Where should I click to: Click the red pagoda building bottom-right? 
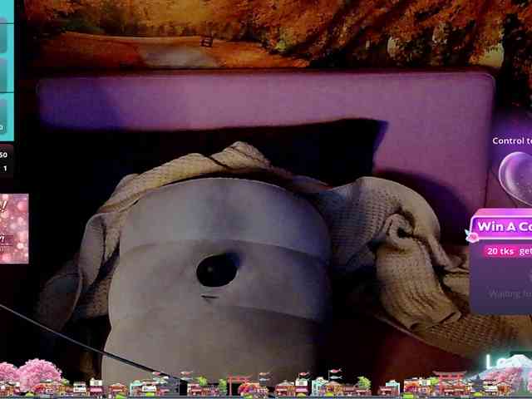point(450,381)
